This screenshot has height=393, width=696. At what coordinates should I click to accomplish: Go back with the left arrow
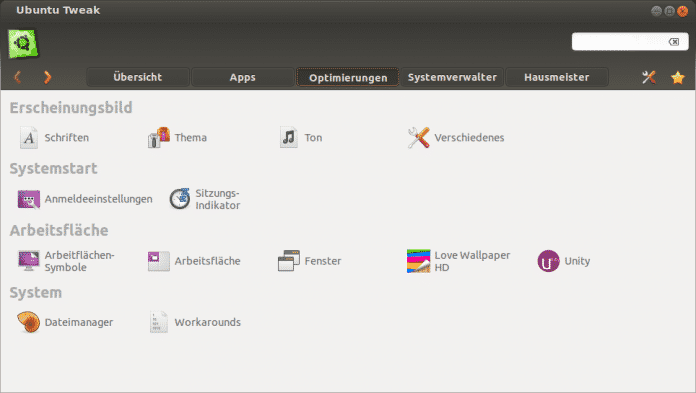18,77
